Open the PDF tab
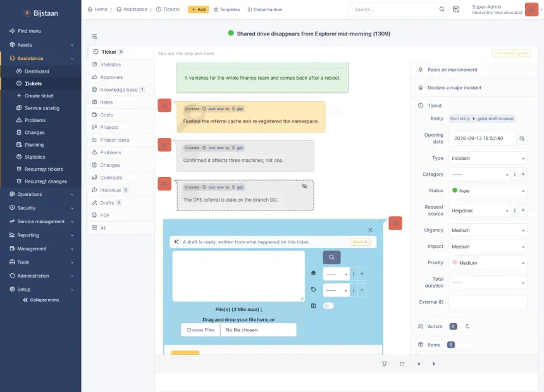The height and width of the screenshot is (392, 544). pyautogui.click(x=121, y=215)
